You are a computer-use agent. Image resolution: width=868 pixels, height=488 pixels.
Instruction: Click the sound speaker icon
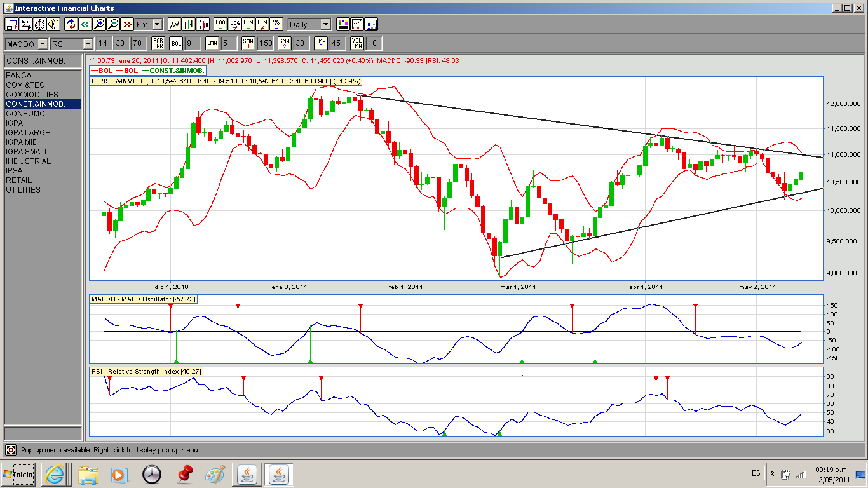[53, 24]
